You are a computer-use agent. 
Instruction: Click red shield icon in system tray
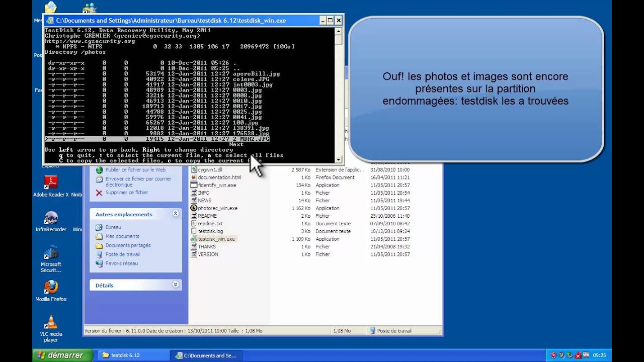pyautogui.click(x=553, y=355)
